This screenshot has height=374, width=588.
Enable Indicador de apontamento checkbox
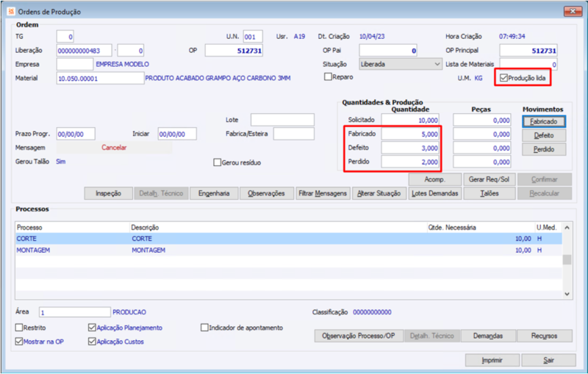tap(204, 328)
